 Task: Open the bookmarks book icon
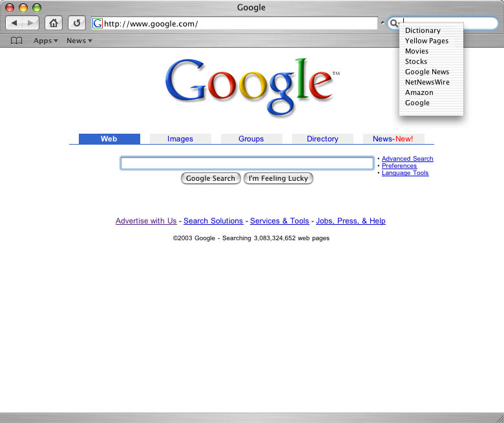coord(17,41)
